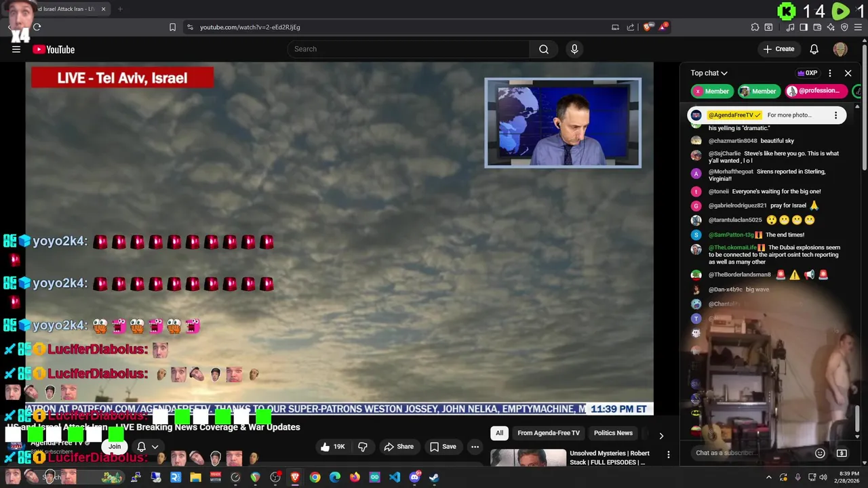
Task: Open a new browser tab with plus
Action: 120,9
